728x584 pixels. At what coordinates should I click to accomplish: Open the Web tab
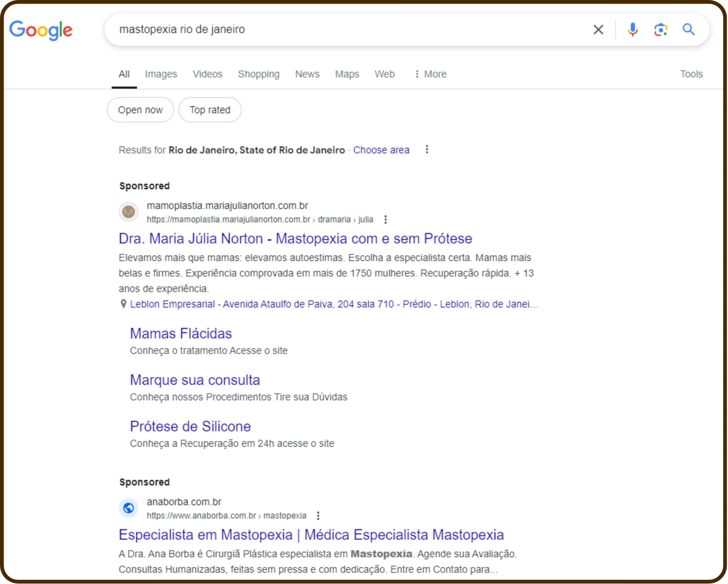384,74
